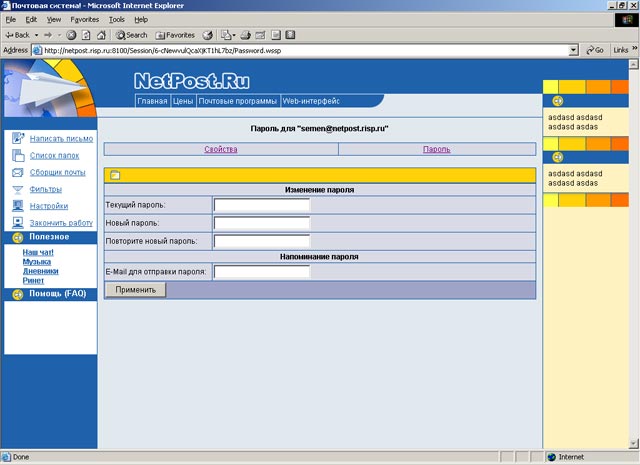Click the address URL field
The width and height of the screenshot is (640, 465).
pos(300,50)
